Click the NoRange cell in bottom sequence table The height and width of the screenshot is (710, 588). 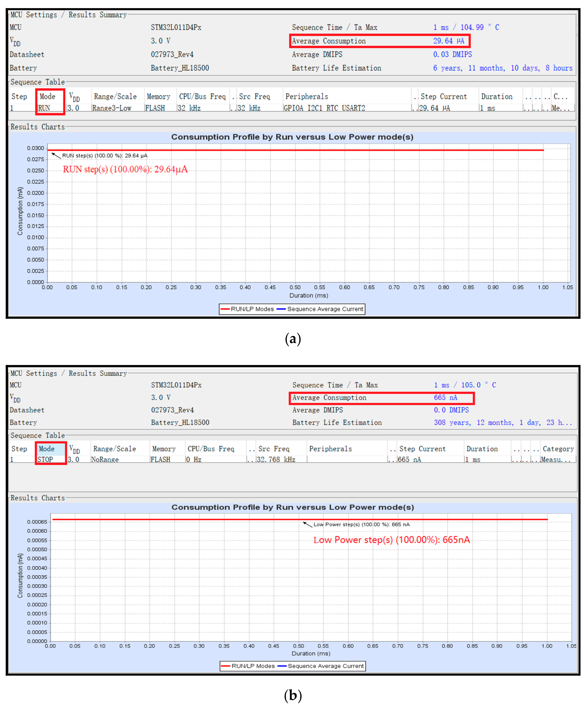coord(105,460)
